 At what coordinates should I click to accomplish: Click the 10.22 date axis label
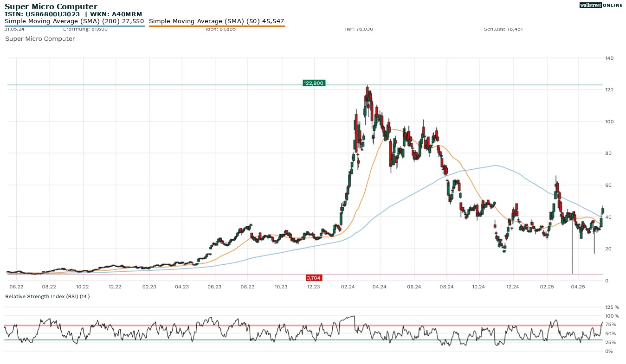pos(82,287)
